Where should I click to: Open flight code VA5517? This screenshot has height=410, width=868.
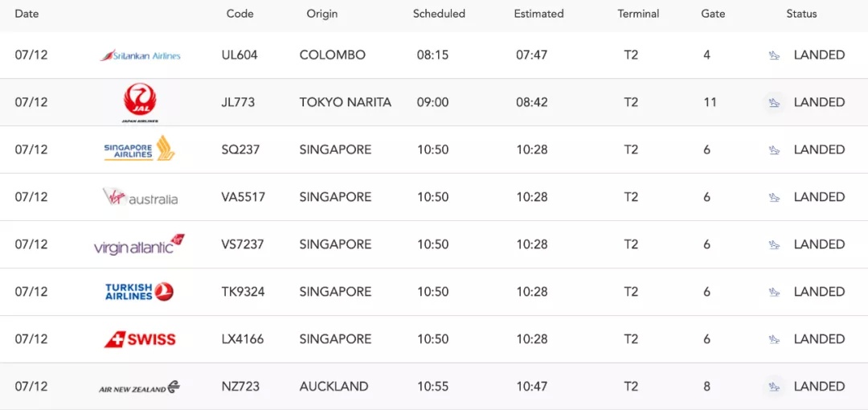coord(243,197)
